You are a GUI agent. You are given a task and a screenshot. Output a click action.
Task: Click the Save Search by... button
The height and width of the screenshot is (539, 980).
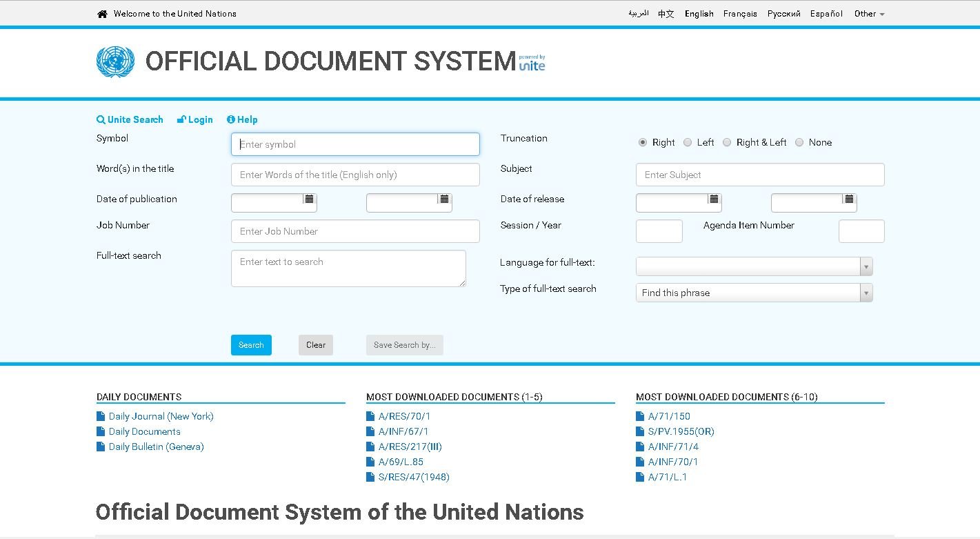(405, 345)
